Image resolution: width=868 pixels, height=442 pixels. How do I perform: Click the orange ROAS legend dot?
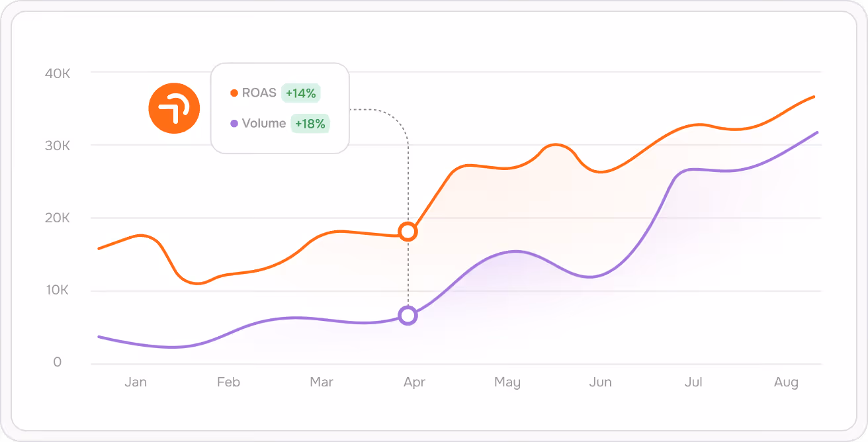click(x=234, y=93)
